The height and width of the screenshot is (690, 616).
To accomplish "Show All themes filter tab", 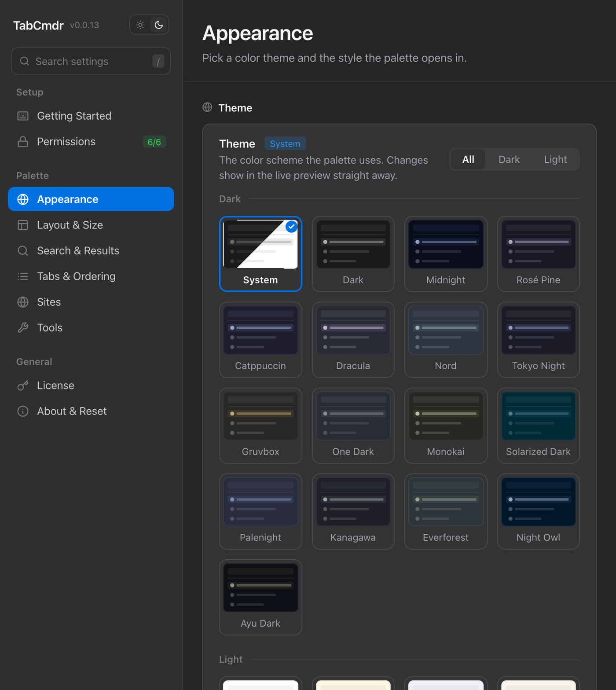I will pos(468,159).
